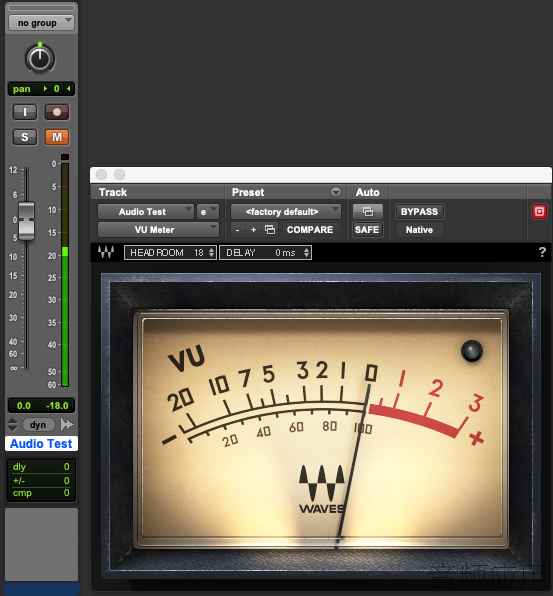Click the dyn button on the channel strip

(x=38, y=425)
